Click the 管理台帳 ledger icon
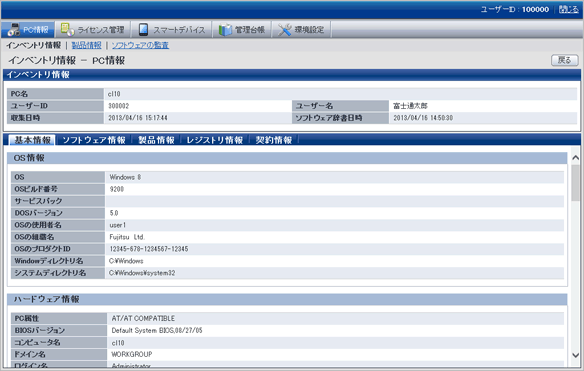Image resolution: width=584 pixels, height=371 pixels. point(225,29)
